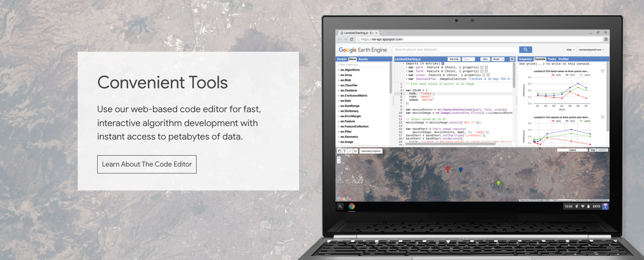Open the Reset button dropdown arrow
Screen dimensions: 644x260
503,59
